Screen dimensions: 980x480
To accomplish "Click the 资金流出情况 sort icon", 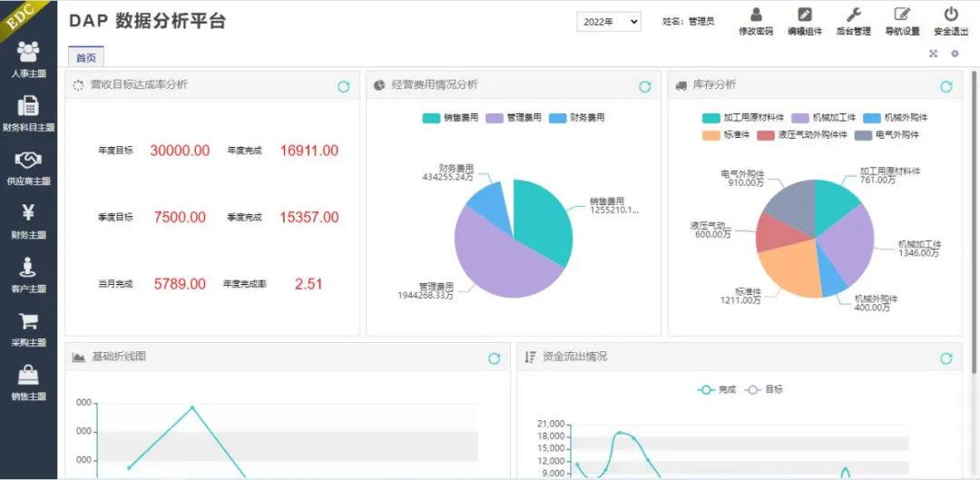I will pos(530,357).
